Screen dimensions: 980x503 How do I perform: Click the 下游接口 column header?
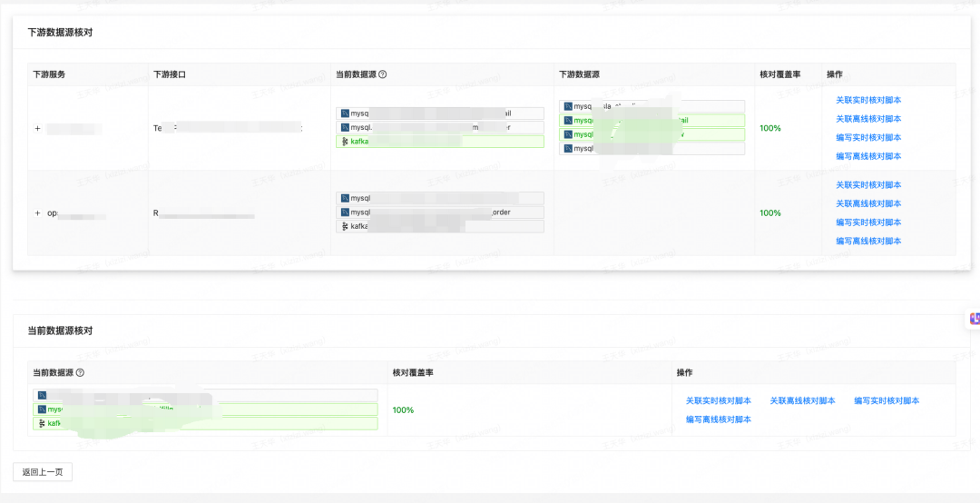coord(170,74)
